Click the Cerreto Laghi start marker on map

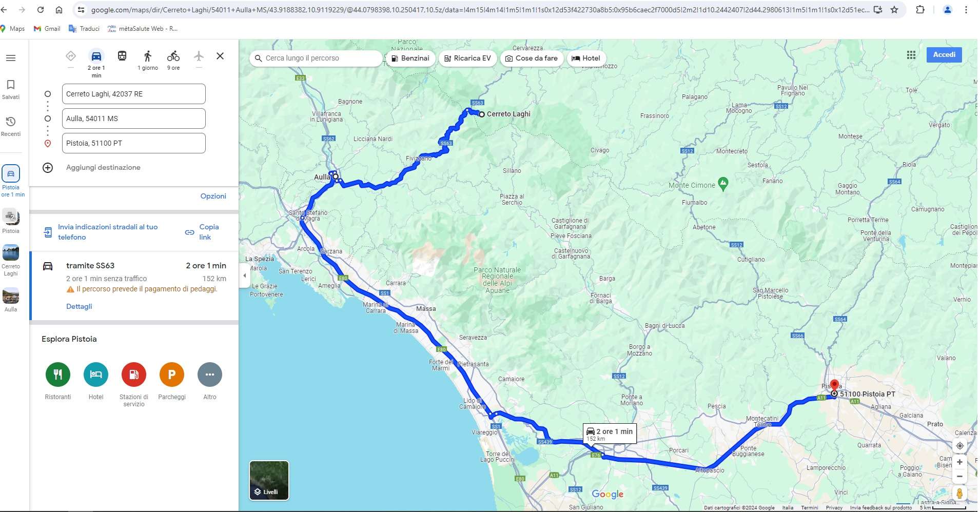tap(482, 114)
